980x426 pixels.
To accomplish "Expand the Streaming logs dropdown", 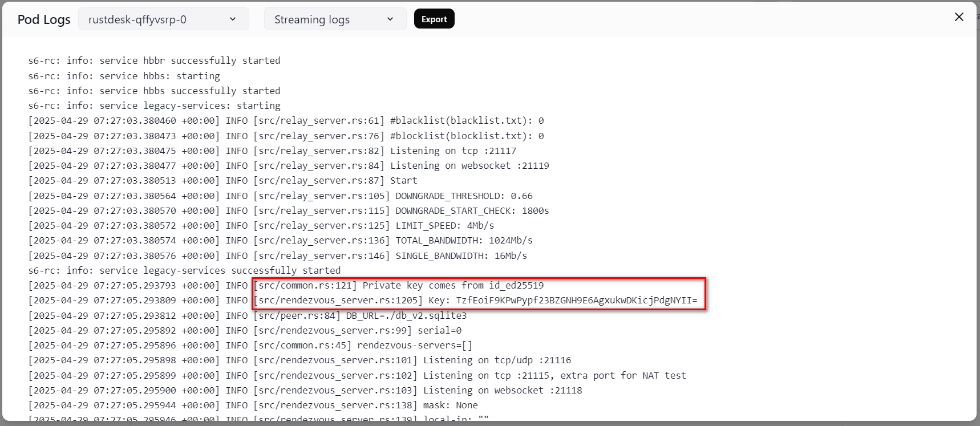I will click(334, 19).
